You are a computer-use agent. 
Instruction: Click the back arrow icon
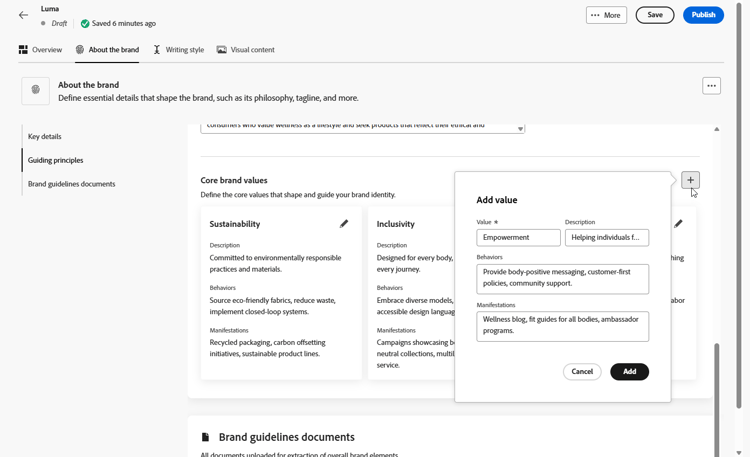pos(24,15)
